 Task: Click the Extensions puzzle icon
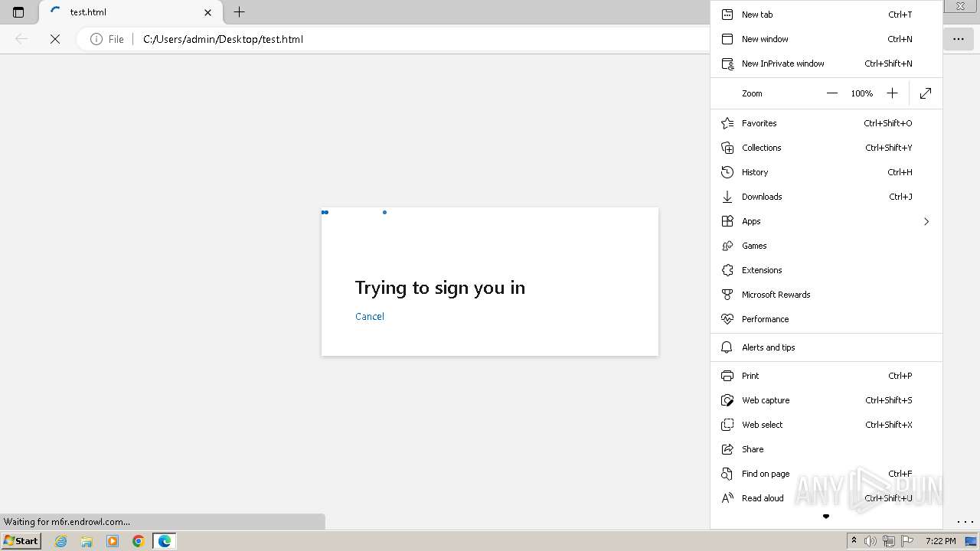coord(727,270)
